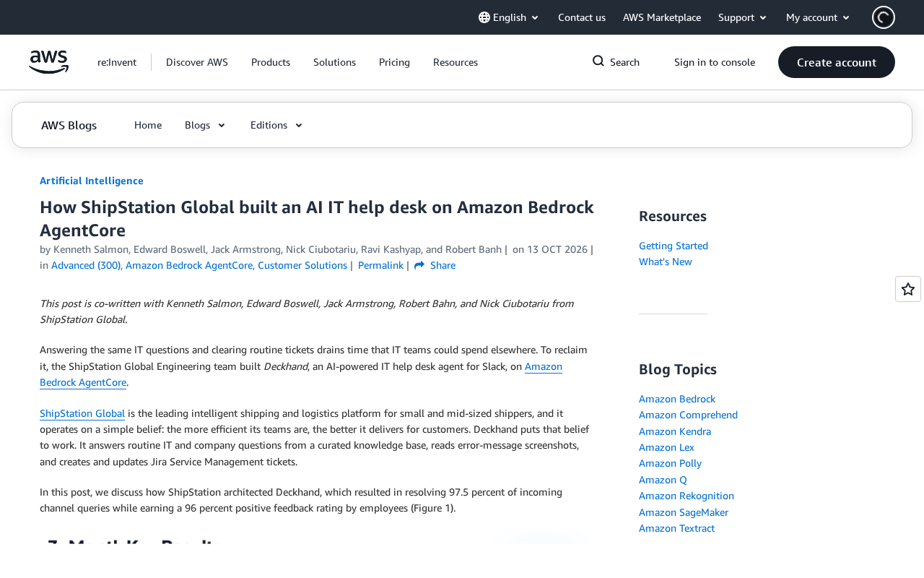The image size is (924, 578).
Task: Visit AWS Marketplace link
Action: [662, 17]
